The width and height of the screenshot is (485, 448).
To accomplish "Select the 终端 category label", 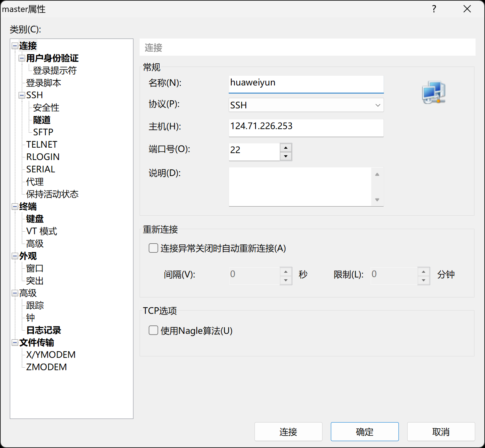I will (28, 207).
